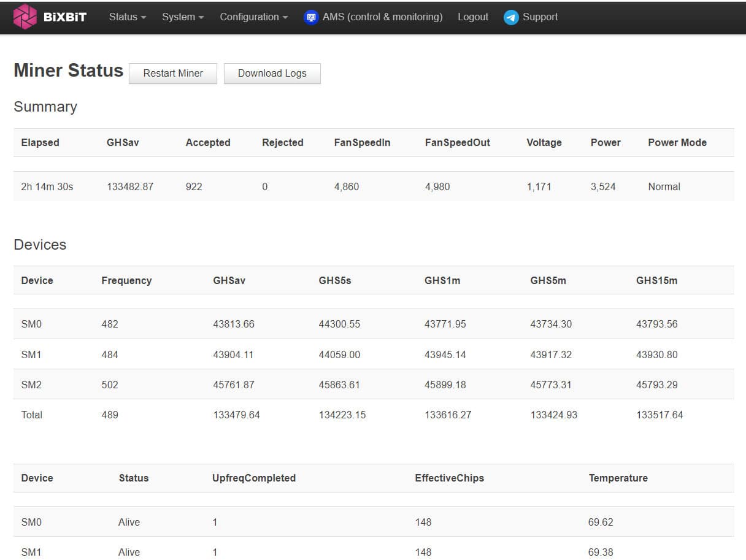746x560 pixels.
Task: Click the GHSav value in Summary
Action: (130, 186)
